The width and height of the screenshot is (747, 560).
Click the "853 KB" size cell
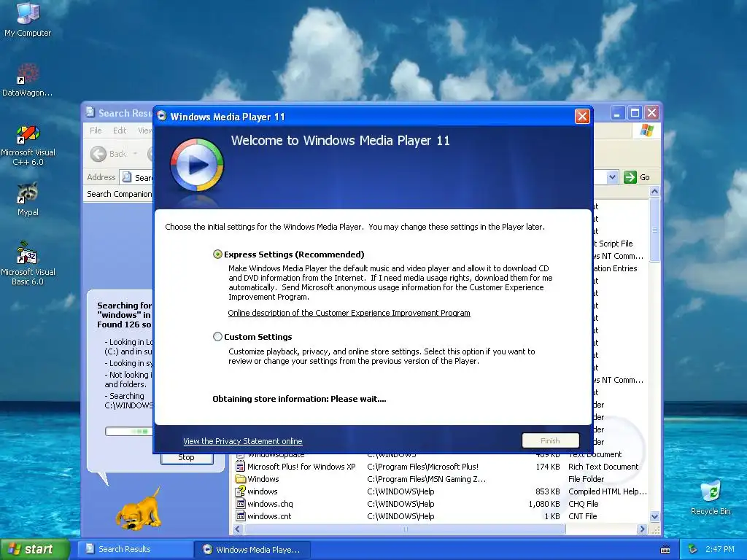pos(547,491)
